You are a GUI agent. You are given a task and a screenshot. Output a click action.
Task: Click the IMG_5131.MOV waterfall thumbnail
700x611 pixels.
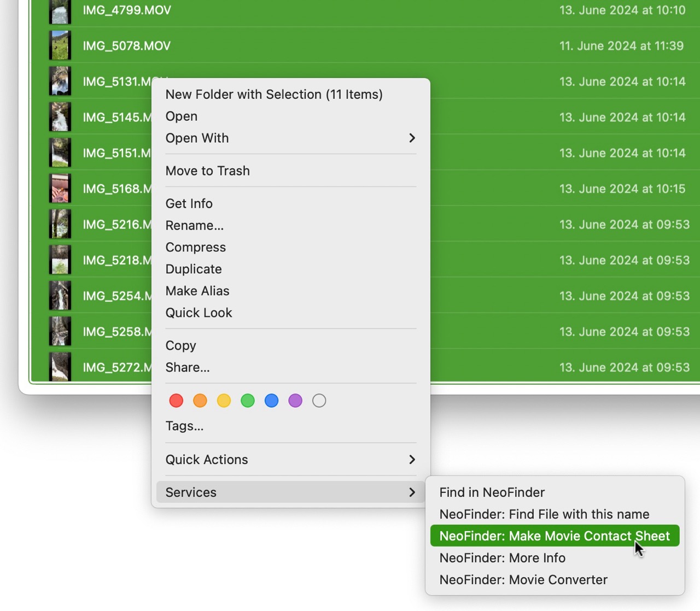(60, 80)
